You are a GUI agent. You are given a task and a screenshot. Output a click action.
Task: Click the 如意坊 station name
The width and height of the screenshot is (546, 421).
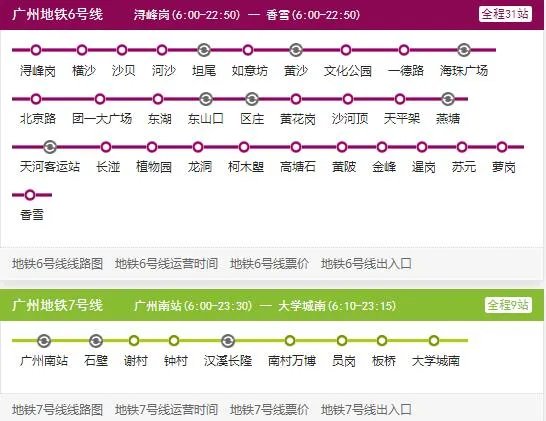[x=250, y=71]
